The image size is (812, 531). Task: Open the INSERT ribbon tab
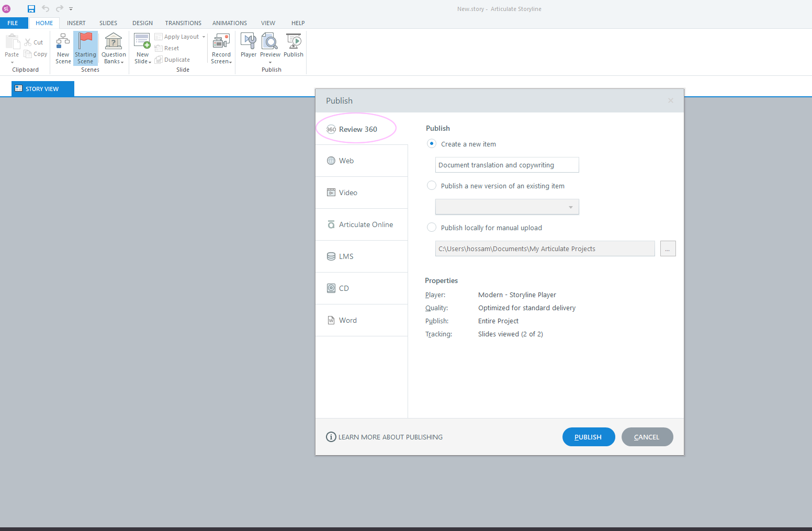tap(76, 23)
